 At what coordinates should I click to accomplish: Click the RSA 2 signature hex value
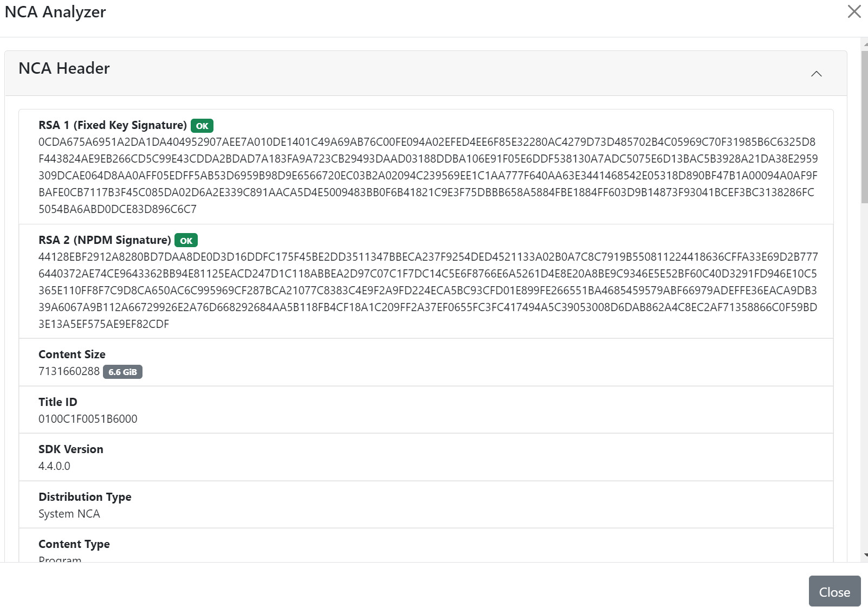[428, 291]
